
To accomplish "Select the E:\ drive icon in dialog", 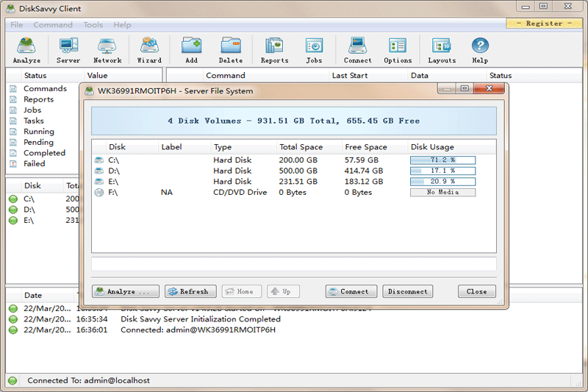I will point(99,182).
